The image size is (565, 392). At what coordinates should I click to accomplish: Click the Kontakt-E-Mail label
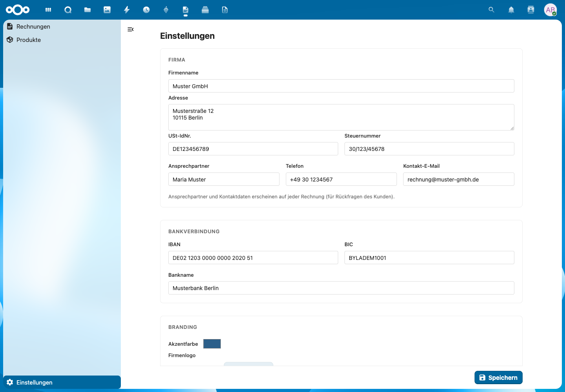[421, 166]
